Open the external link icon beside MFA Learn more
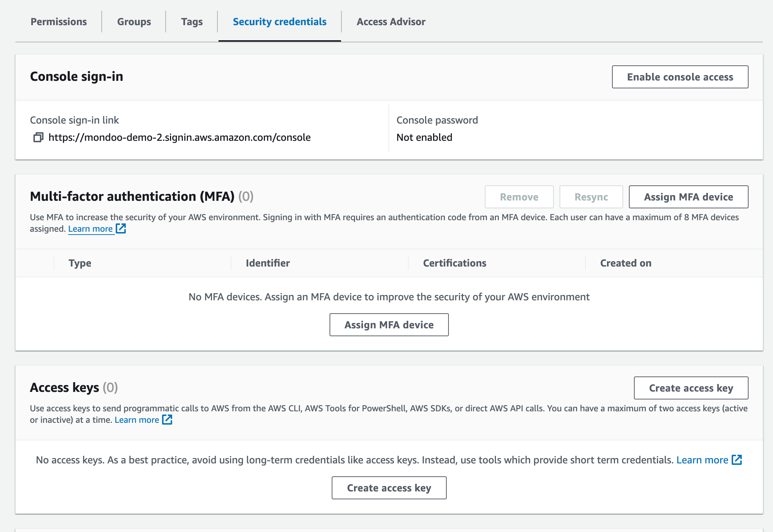Screen dimensions: 773x532 121,228
